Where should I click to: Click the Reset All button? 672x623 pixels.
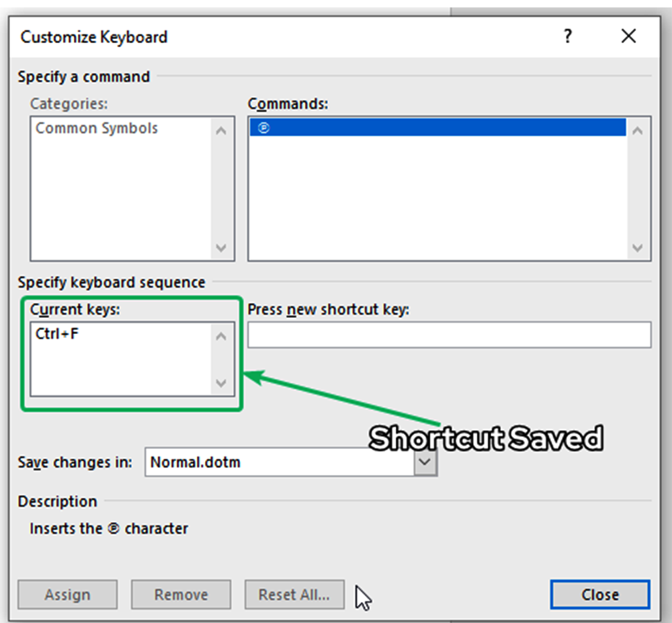pos(294,595)
